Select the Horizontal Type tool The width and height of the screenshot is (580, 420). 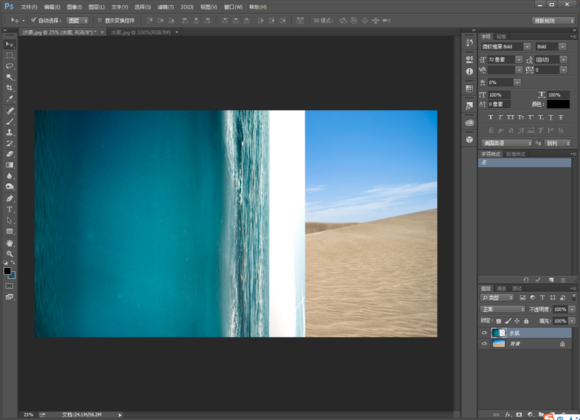[x=10, y=209]
